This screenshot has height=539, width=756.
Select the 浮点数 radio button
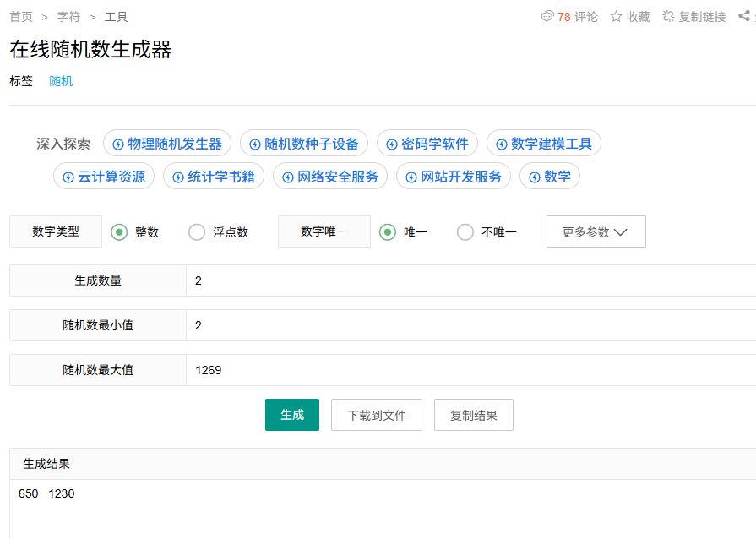(197, 232)
